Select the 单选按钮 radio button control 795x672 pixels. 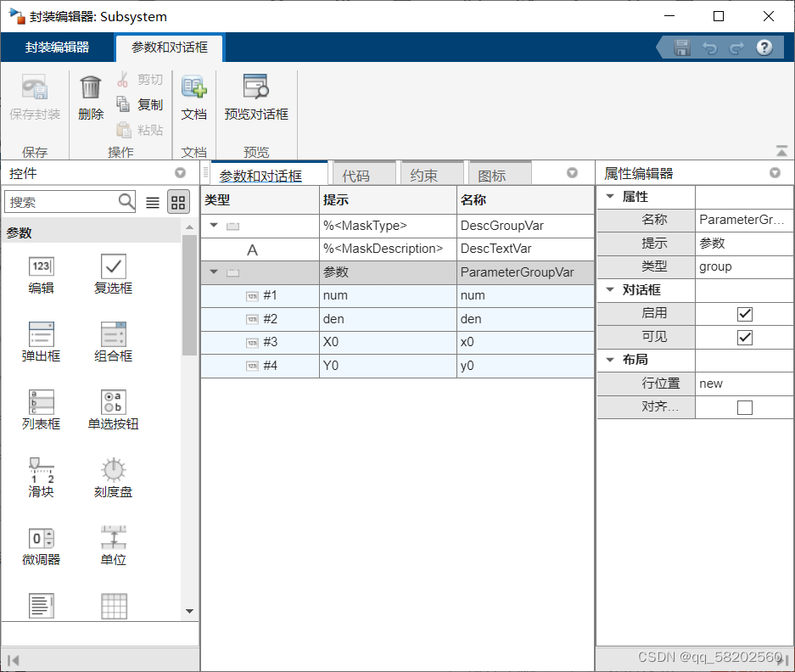tap(113, 411)
